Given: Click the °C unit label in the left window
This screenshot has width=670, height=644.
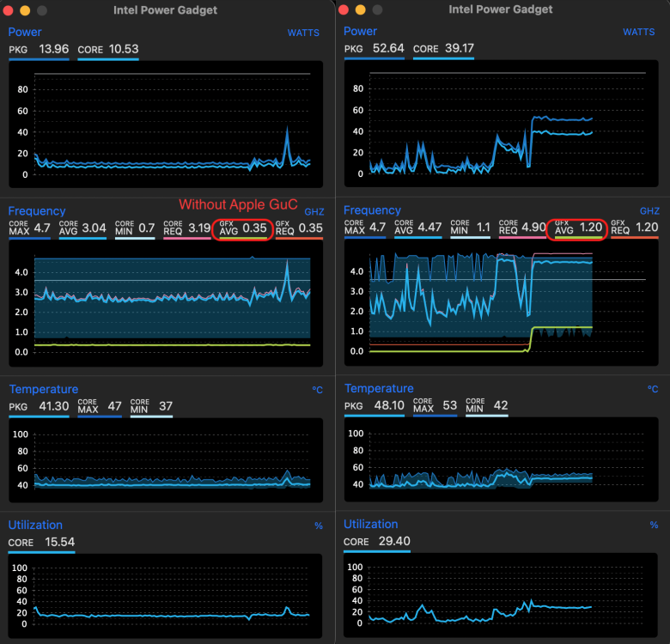Looking at the screenshot, I should [x=317, y=390].
